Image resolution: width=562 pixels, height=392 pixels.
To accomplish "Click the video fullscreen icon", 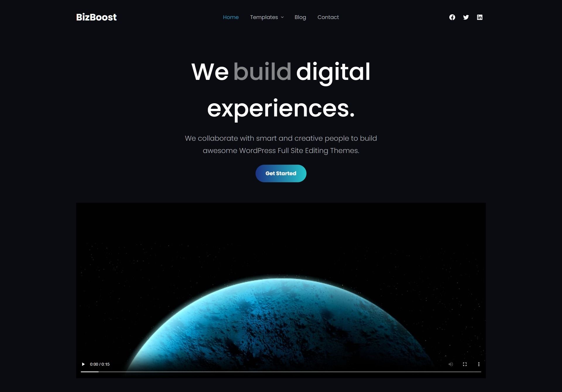I will coord(465,364).
